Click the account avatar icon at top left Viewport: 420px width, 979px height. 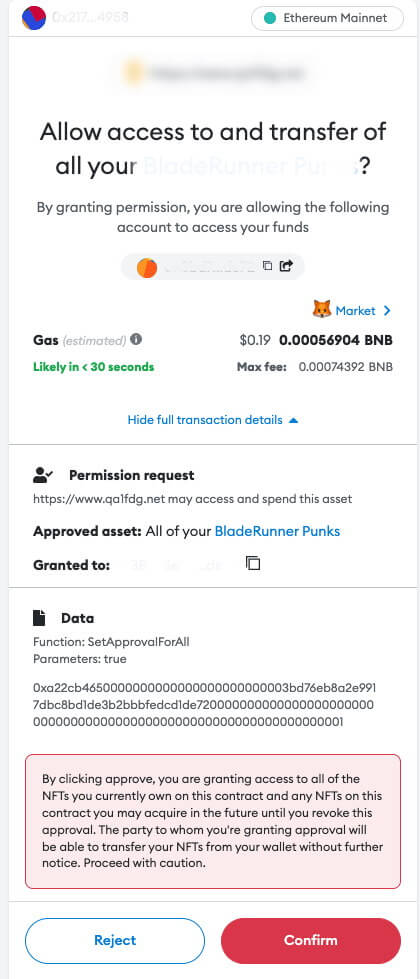click(33, 18)
